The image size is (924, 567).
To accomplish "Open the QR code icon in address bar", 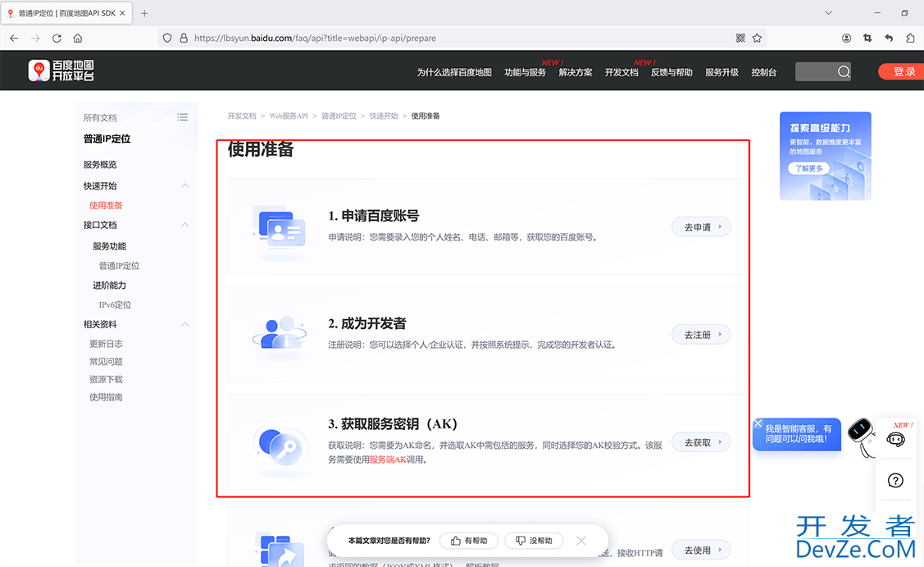I will pos(740,39).
